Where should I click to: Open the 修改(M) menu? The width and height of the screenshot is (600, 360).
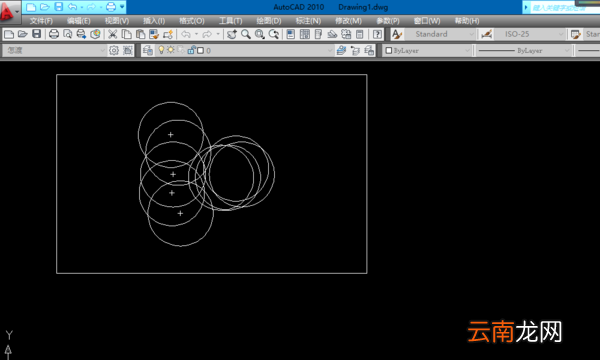[348, 21]
